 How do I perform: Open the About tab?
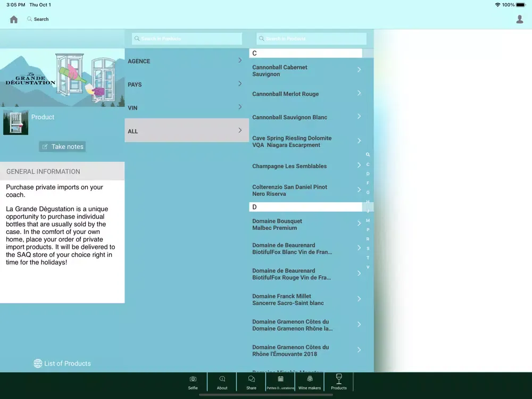pyautogui.click(x=222, y=382)
